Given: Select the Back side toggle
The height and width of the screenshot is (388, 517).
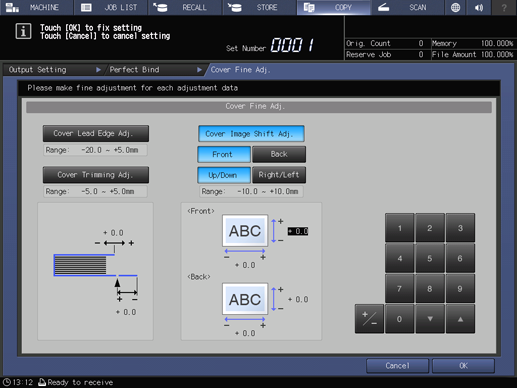Looking at the screenshot, I should tap(279, 154).
